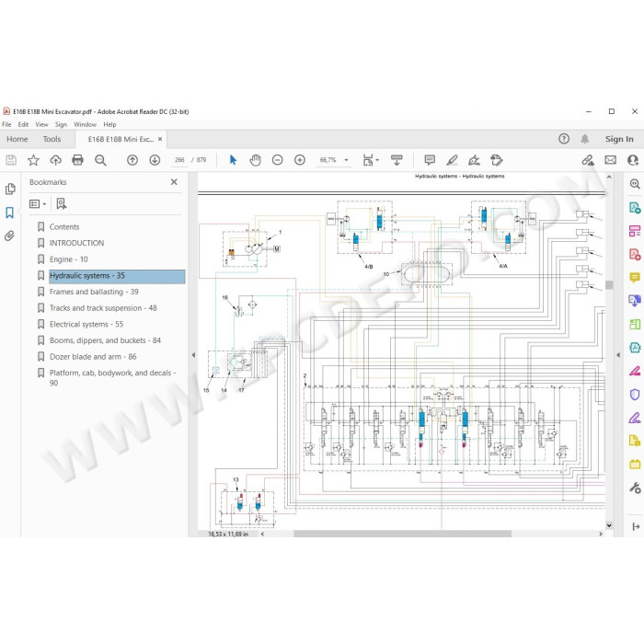Open Protect shield tool in right pane

pos(635,395)
